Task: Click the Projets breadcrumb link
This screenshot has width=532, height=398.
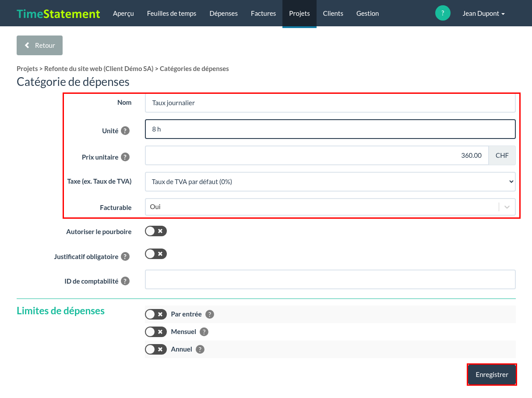Action: (x=27, y=68)
